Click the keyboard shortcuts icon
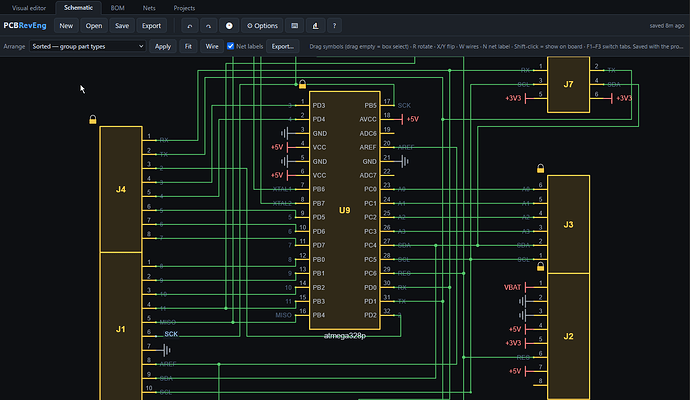The height and width of the screenshot is (400, 690). (x=294, y=26)
